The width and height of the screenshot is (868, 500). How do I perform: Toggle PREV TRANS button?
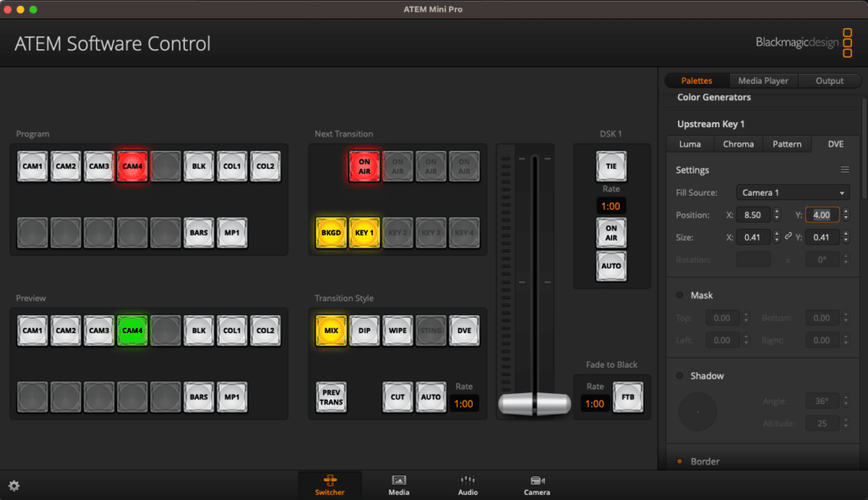click(331, 397)
